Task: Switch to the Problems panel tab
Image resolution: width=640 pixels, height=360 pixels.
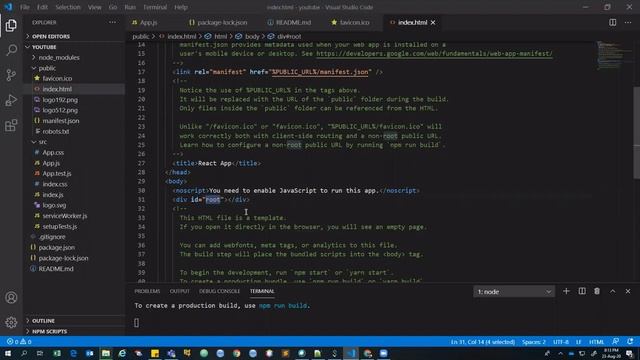Action: point(147,291)
